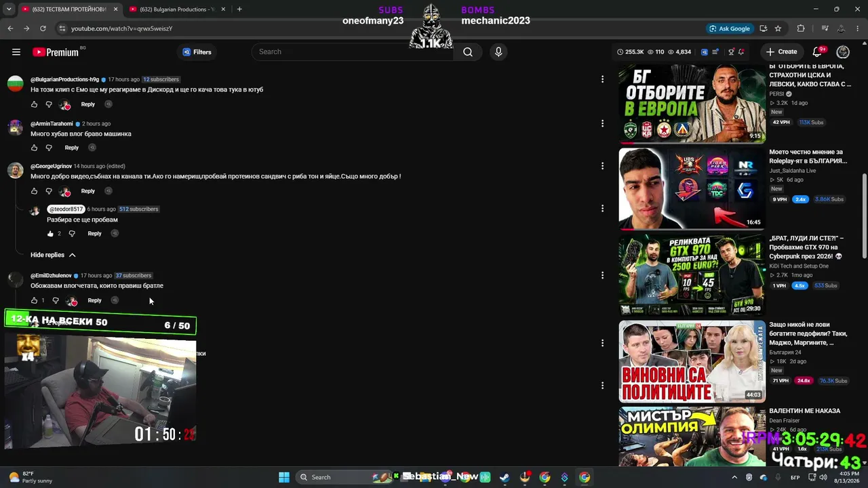Open the sidebar channel link KiDi Tech and Setup One
Image resolution: width=868 pixels, height=488 pixels.
[799, 266]
